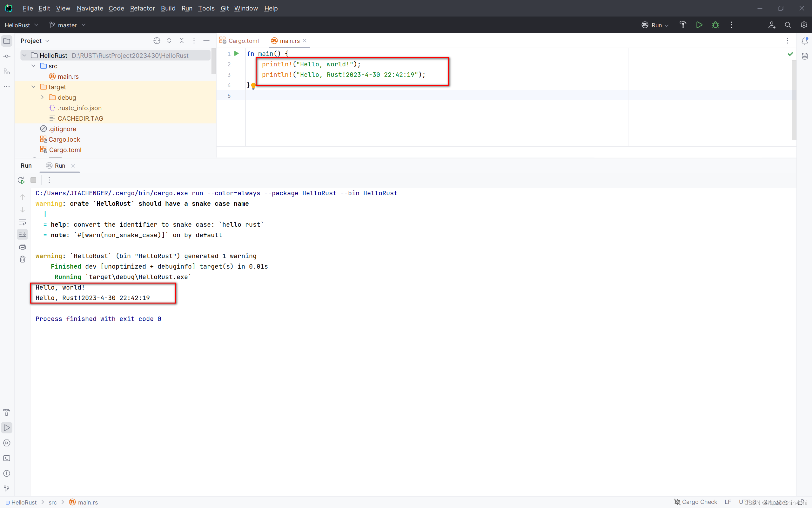
Task: Expand the debug folder
Action: 43,97
